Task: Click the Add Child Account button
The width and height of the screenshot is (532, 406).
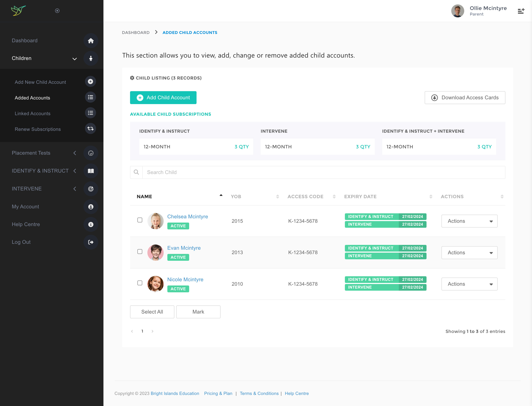Action: [x=163, y=98]
